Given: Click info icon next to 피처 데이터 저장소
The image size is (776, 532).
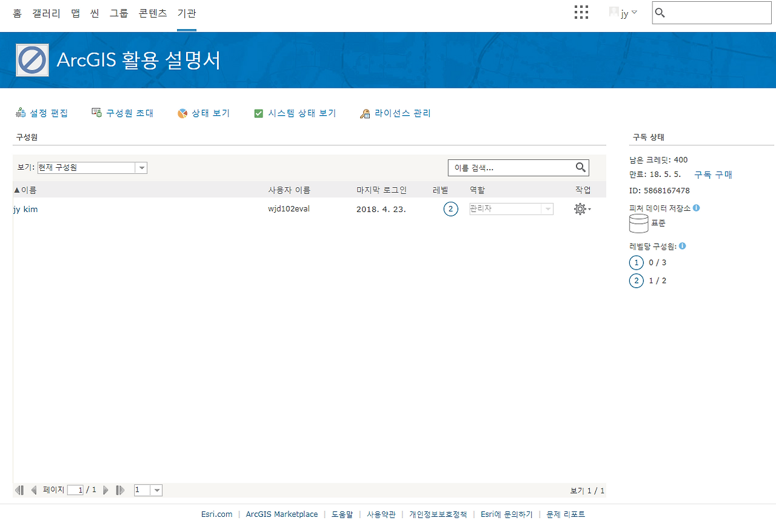Looking at the screenshot, I should [696, 208].
